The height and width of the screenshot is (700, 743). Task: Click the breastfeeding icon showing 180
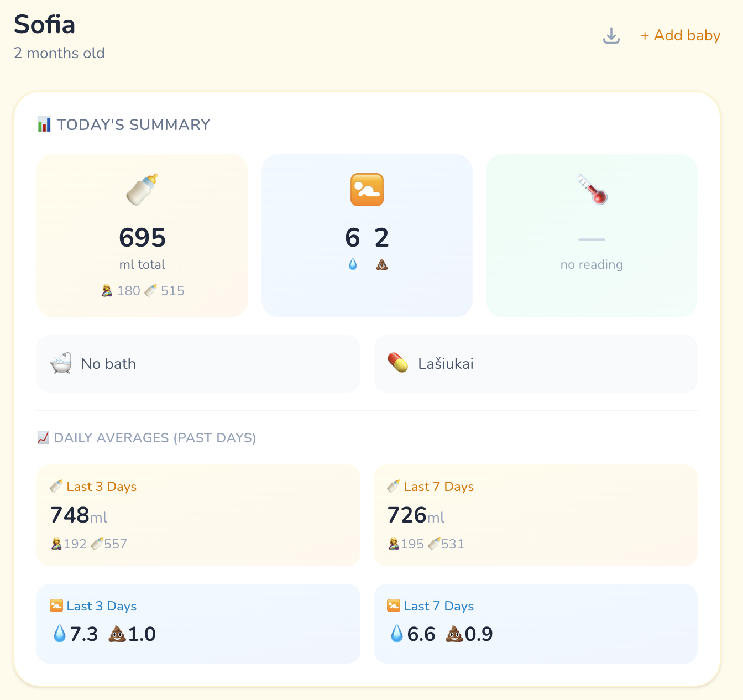coord(107,290)
